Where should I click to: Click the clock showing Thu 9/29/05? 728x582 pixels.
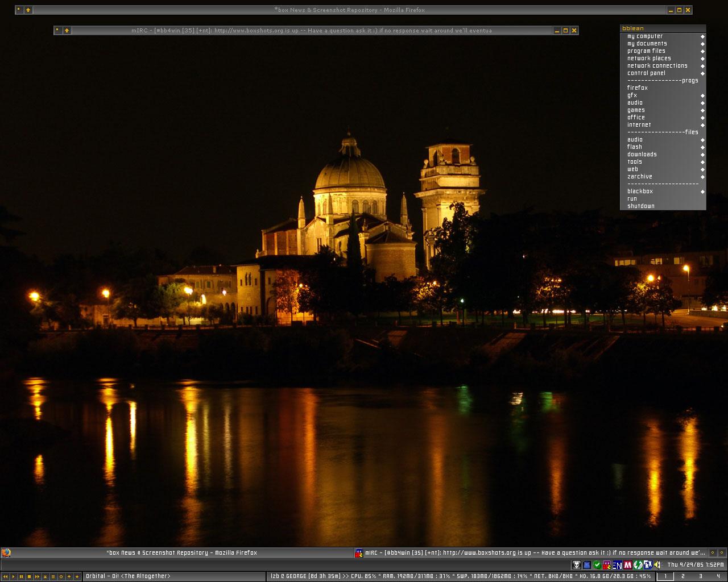pos(695,565)
